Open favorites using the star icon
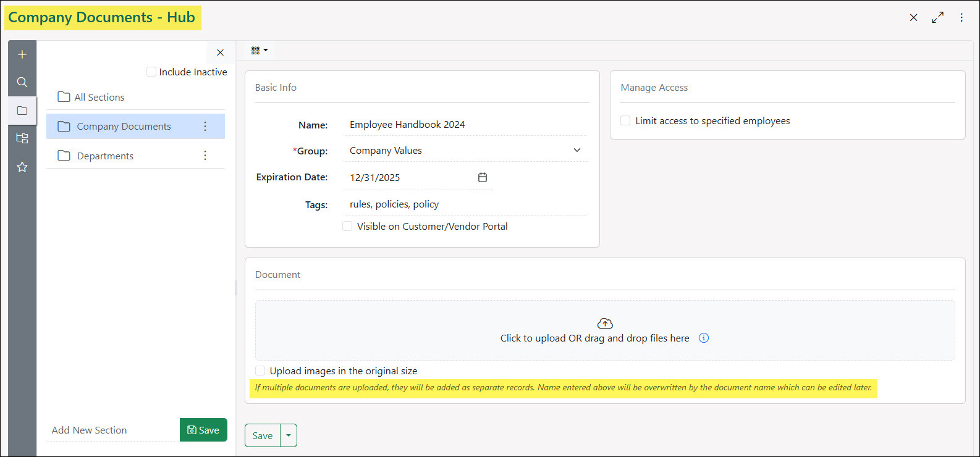 [22, 167]
